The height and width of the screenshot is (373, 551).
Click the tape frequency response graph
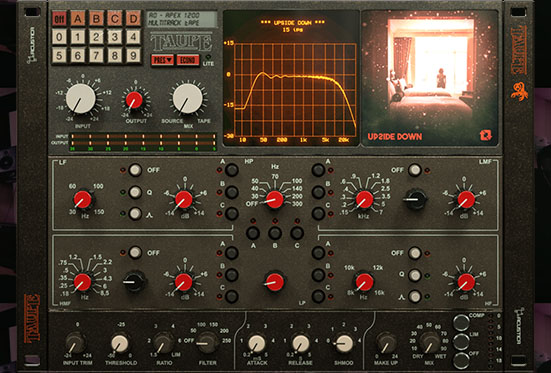pyautogui.click(x=295, y=90)
